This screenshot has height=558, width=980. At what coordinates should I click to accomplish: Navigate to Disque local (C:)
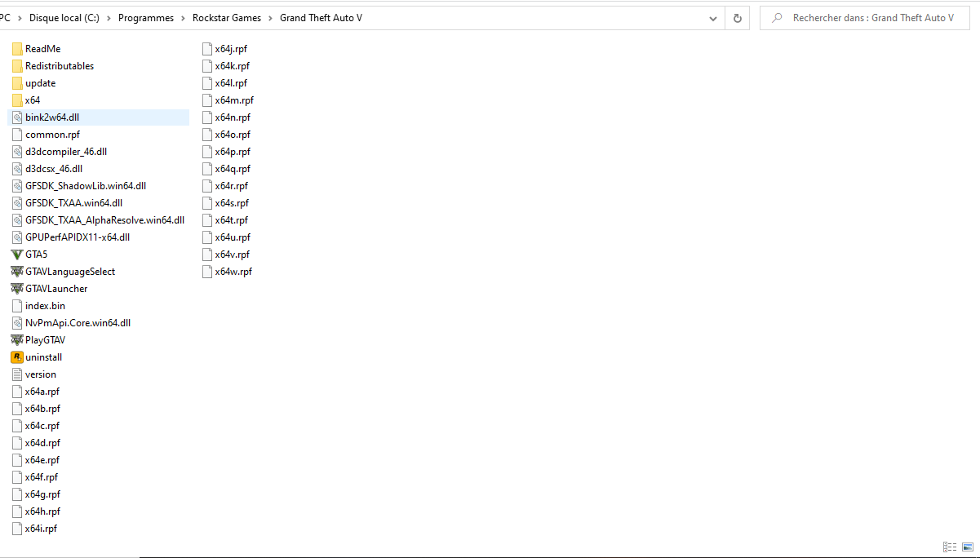pos(65,17)
